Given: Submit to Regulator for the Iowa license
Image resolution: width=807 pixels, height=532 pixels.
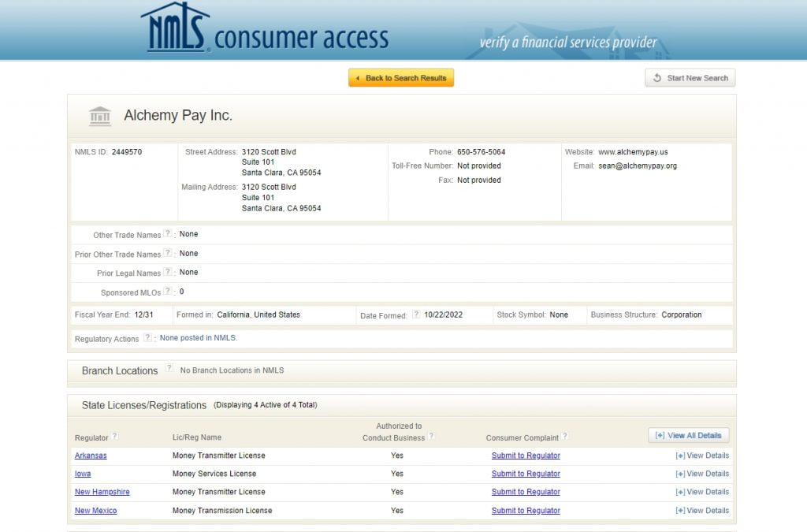Looking at the screenshot, I should click(x=526, y=474).
